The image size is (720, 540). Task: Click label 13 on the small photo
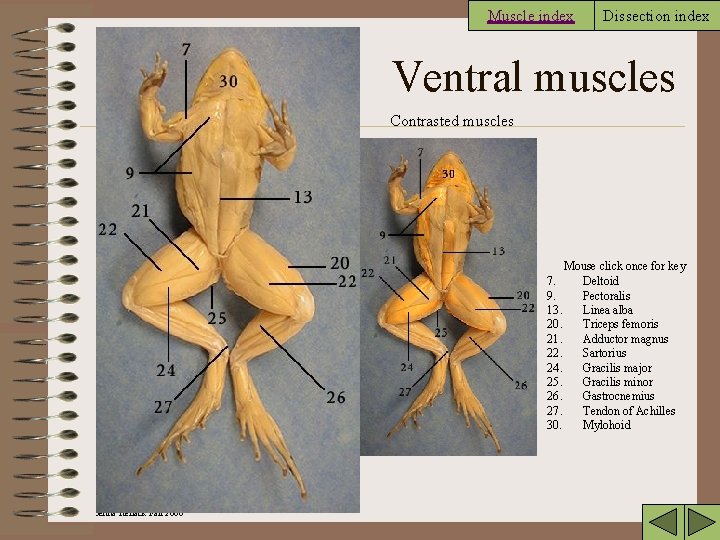498,251
